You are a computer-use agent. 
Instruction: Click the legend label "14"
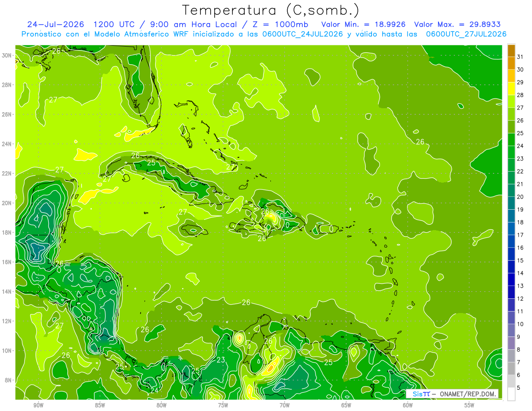tap(520, 273)
